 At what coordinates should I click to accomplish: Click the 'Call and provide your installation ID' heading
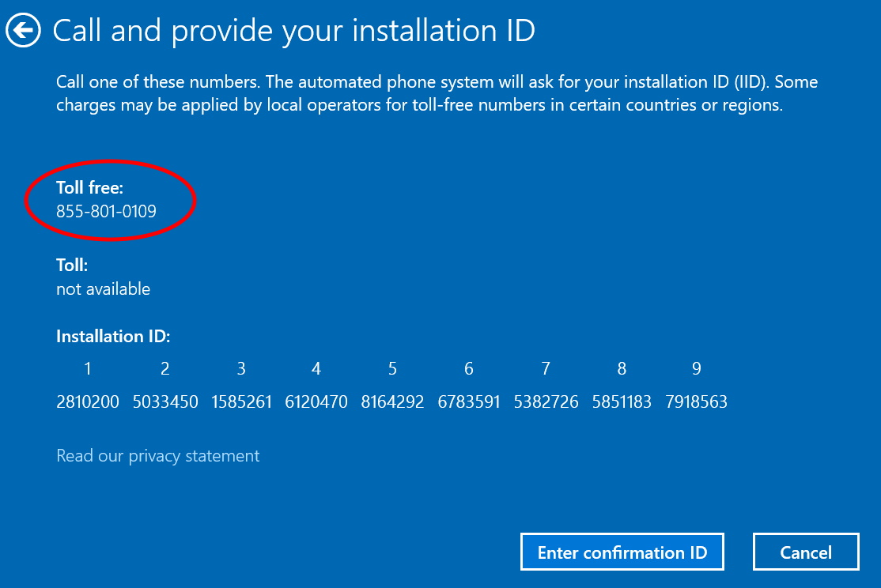tap(294, 30)
